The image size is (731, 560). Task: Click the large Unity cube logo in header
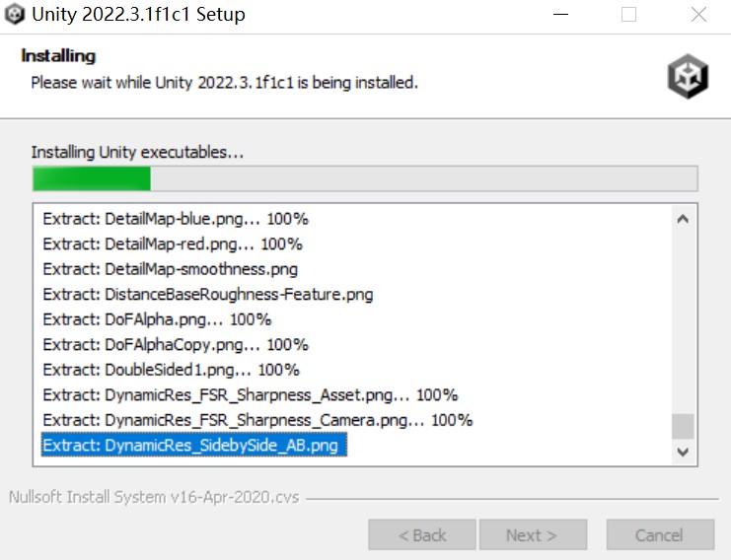click(688, 76)
